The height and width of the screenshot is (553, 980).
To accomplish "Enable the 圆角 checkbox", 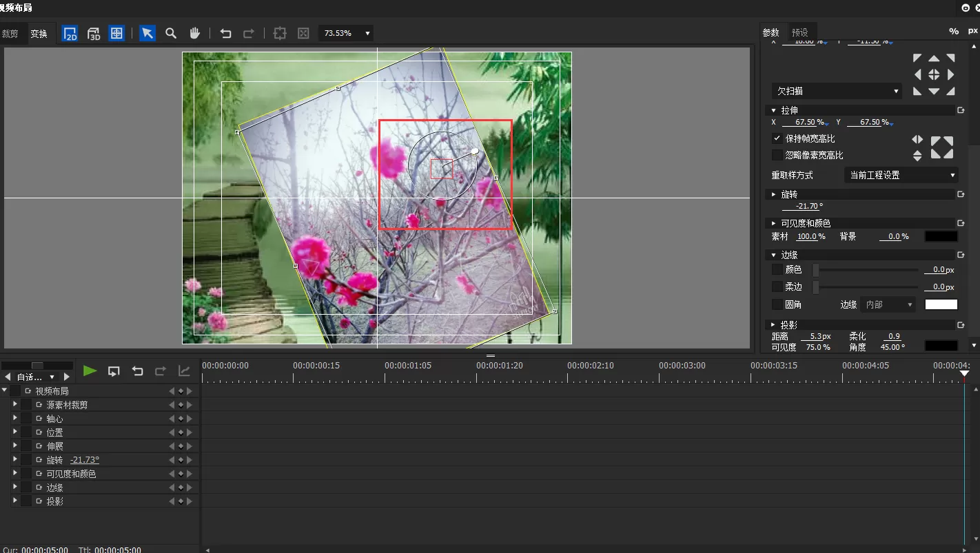I will pyautogui.click(x=777, y=304).
